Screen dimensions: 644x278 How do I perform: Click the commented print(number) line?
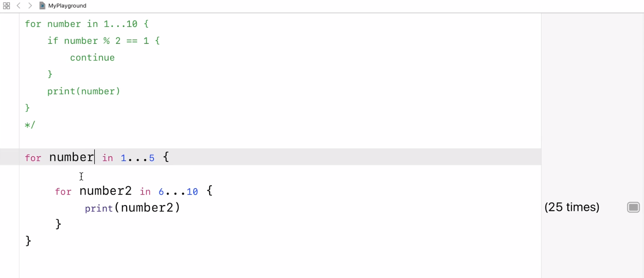(x=84, y=91)
